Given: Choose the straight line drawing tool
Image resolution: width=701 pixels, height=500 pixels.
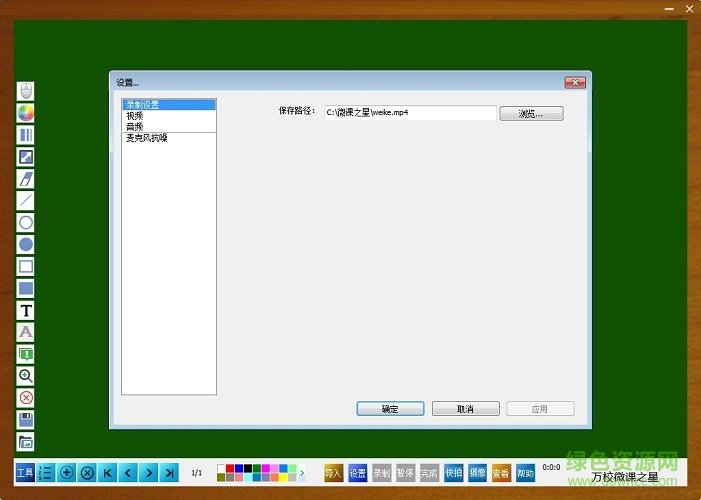Looking at the screenshot, I should [26, 200].
